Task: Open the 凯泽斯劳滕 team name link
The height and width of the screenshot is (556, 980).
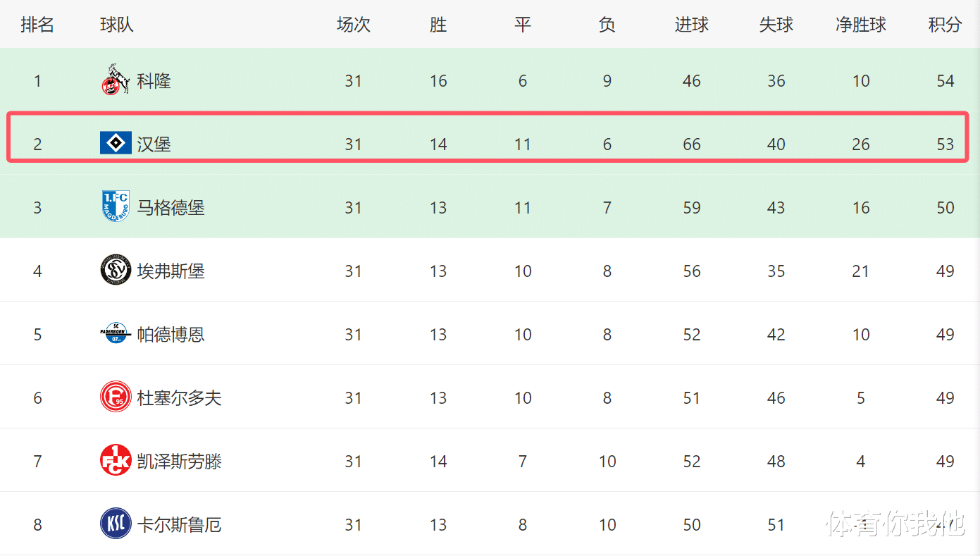Action: tap(179, 462)
